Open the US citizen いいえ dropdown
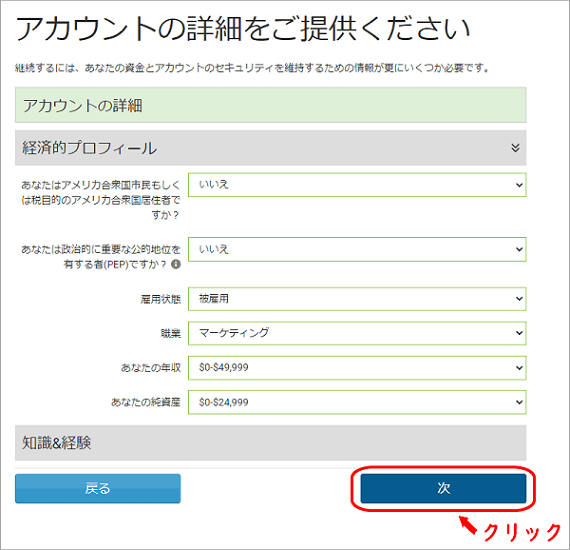The width and height of the screenshot is (570, 550). (357, 185)
